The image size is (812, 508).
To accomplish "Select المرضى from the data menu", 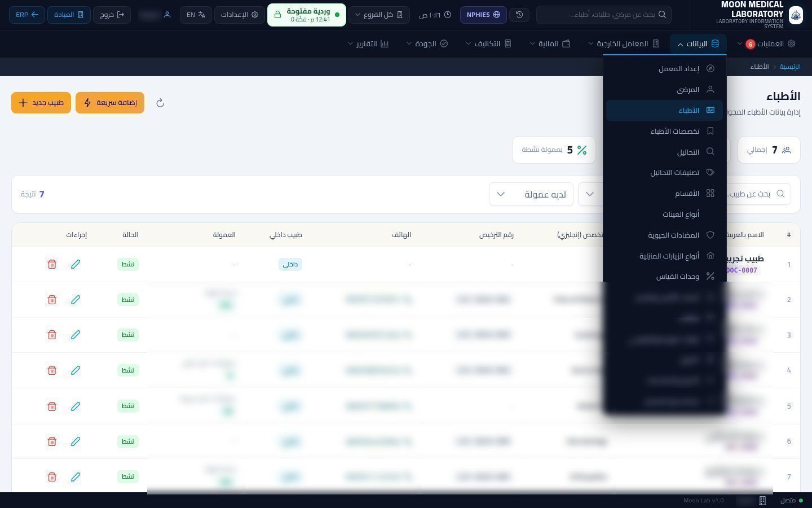I will pos(664,89).
